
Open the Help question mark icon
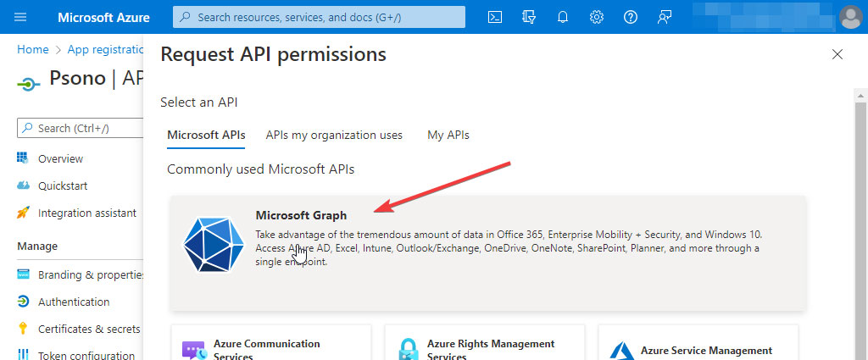click(x=631, y=17)
